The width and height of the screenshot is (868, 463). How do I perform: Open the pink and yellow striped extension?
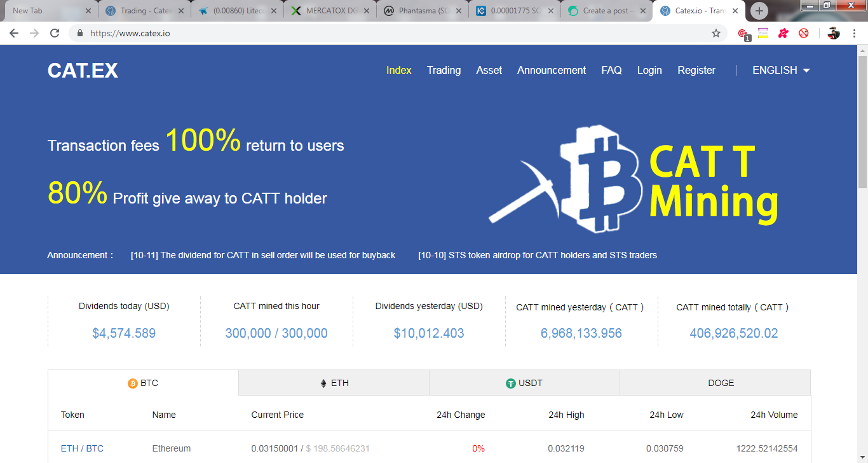coord(763,33)
